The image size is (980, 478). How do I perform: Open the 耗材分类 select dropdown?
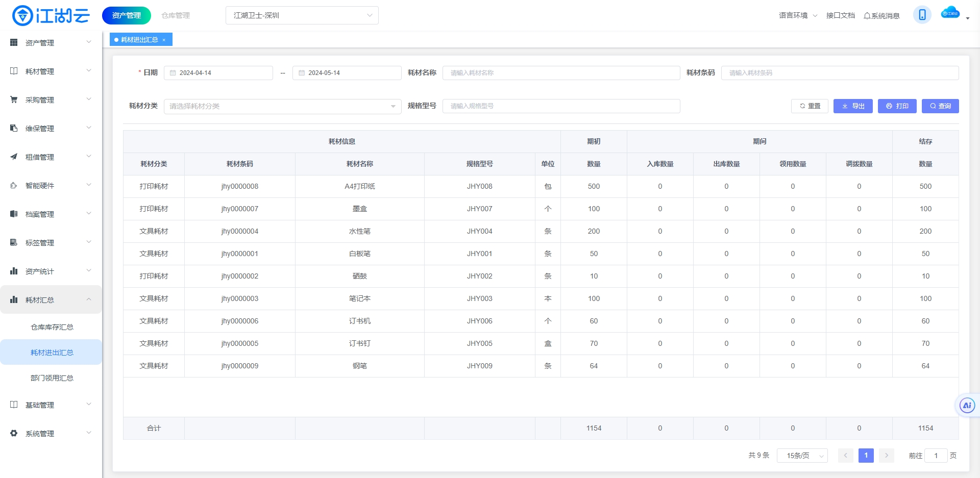282,106
